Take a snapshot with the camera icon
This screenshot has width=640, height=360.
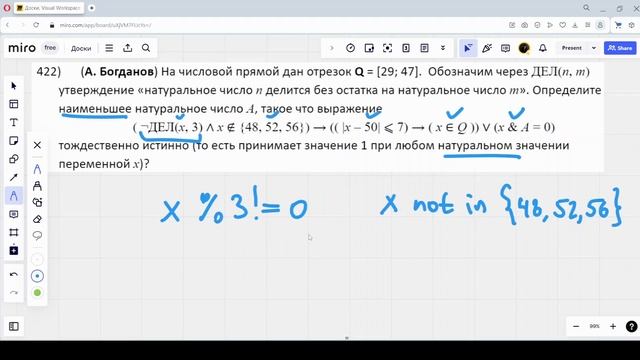(524, 25)
